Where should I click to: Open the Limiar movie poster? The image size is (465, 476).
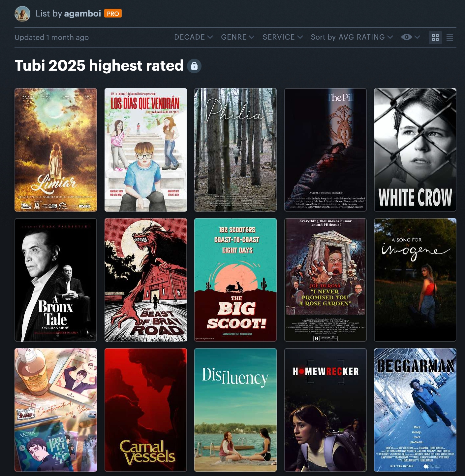(x=56, y=150)
